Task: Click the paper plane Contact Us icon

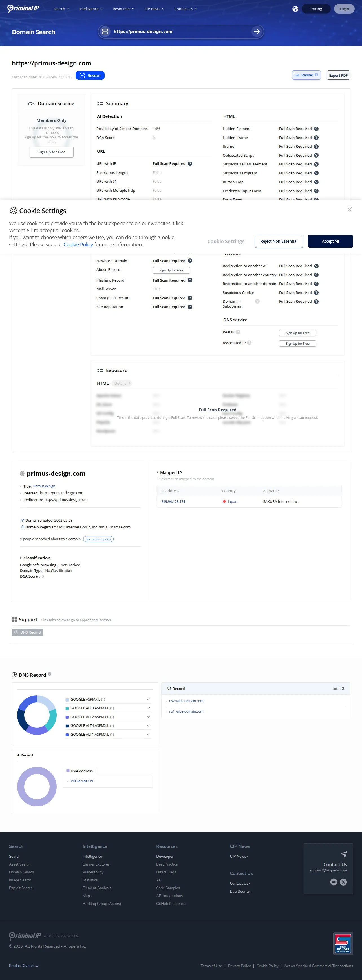Action: click(344, 855)
